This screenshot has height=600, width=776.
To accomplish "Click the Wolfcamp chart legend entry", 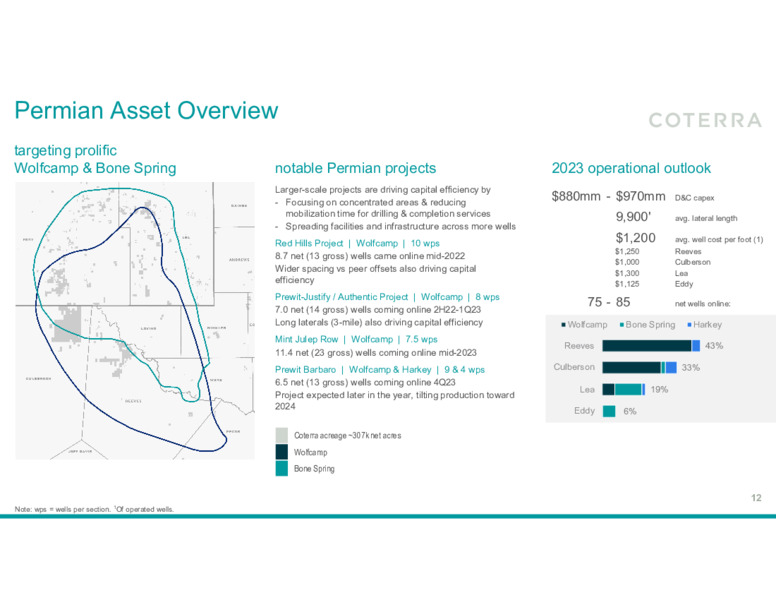I will 584,325.
